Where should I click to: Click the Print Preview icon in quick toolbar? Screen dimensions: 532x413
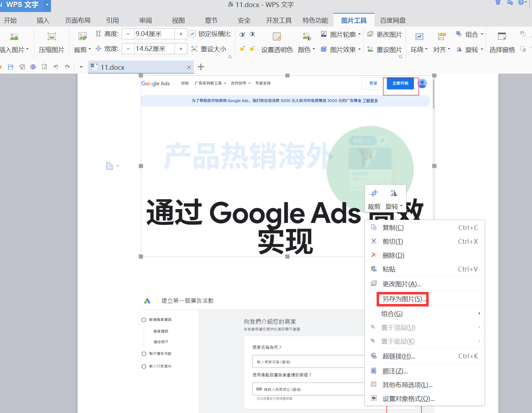(x=44, y=67)
